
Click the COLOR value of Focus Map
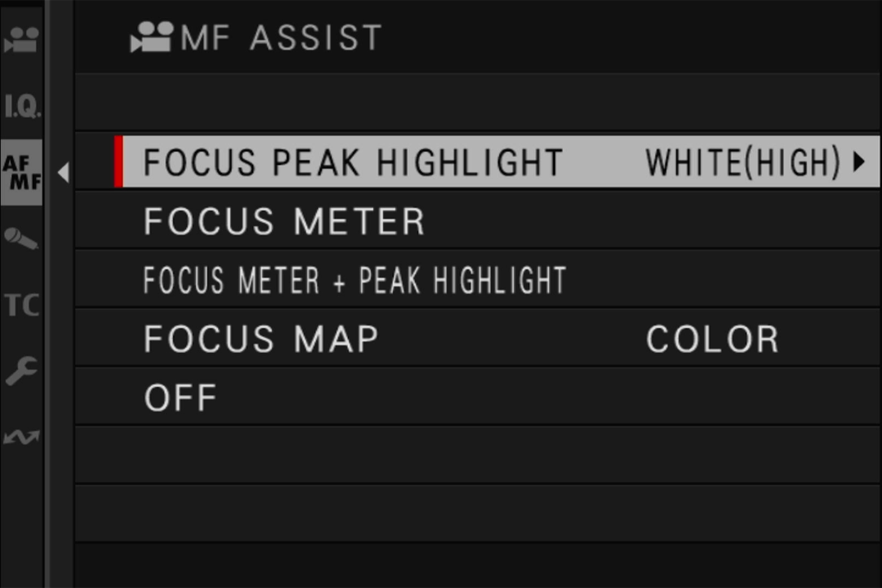(713, 339)
